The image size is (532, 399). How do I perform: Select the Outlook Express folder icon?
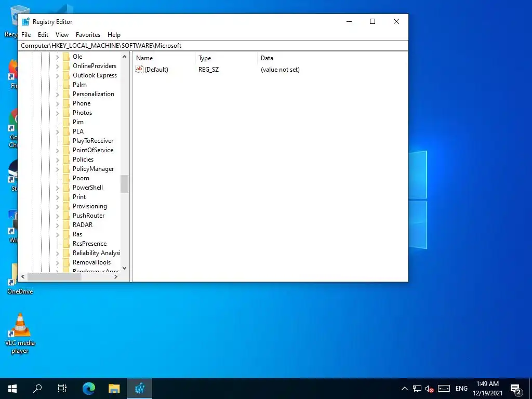point(66,75)
